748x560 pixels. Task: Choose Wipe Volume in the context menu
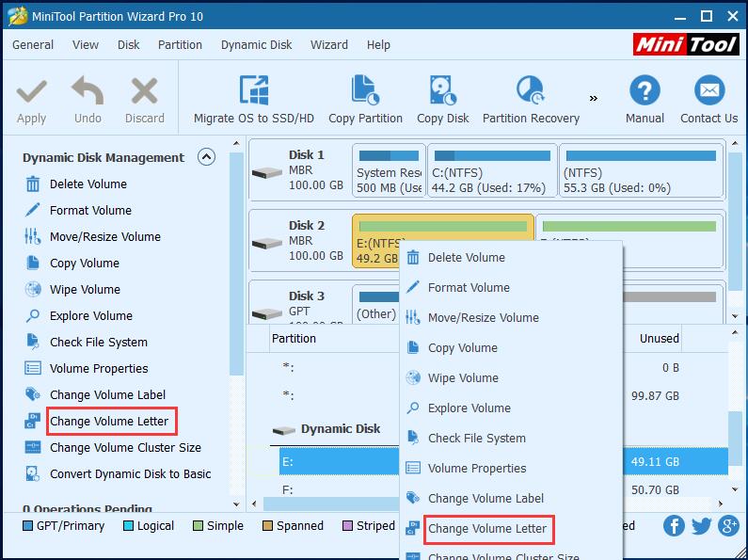tap(512, 377)
